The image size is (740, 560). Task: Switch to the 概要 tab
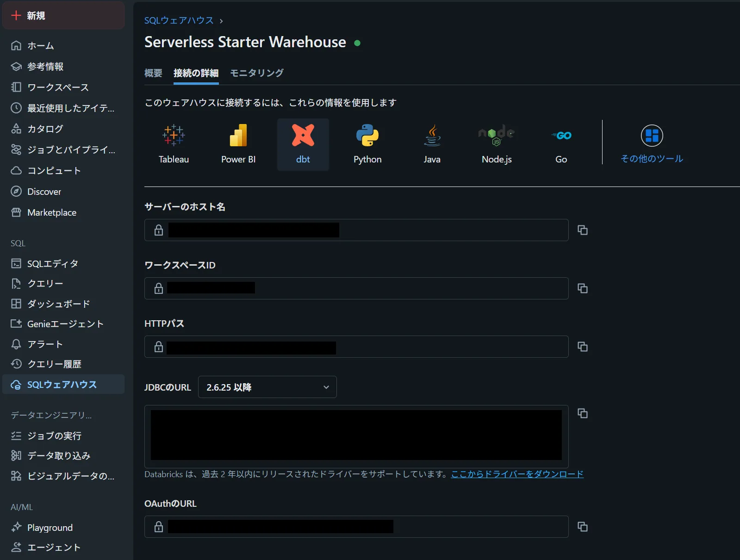click(153, 73)
